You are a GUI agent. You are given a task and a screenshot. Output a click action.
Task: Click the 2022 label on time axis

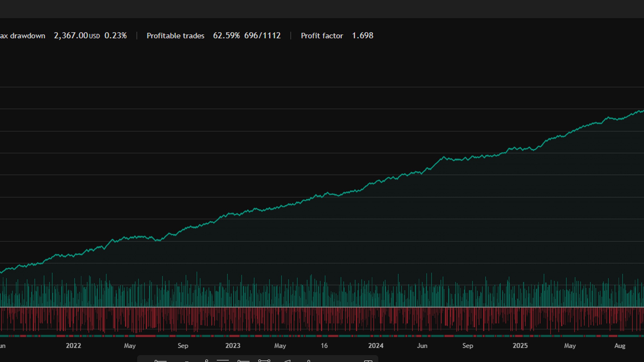click(x=73, y=346)
